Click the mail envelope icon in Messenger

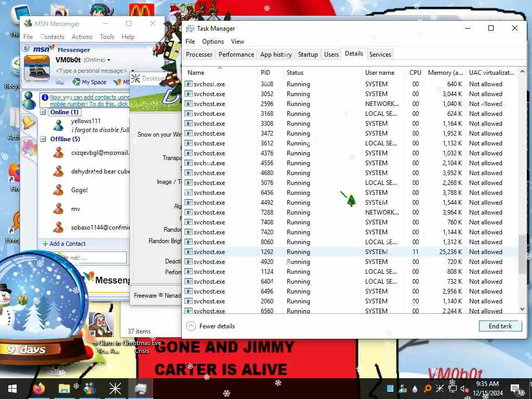pyautogui.click(x=60, y=82)
